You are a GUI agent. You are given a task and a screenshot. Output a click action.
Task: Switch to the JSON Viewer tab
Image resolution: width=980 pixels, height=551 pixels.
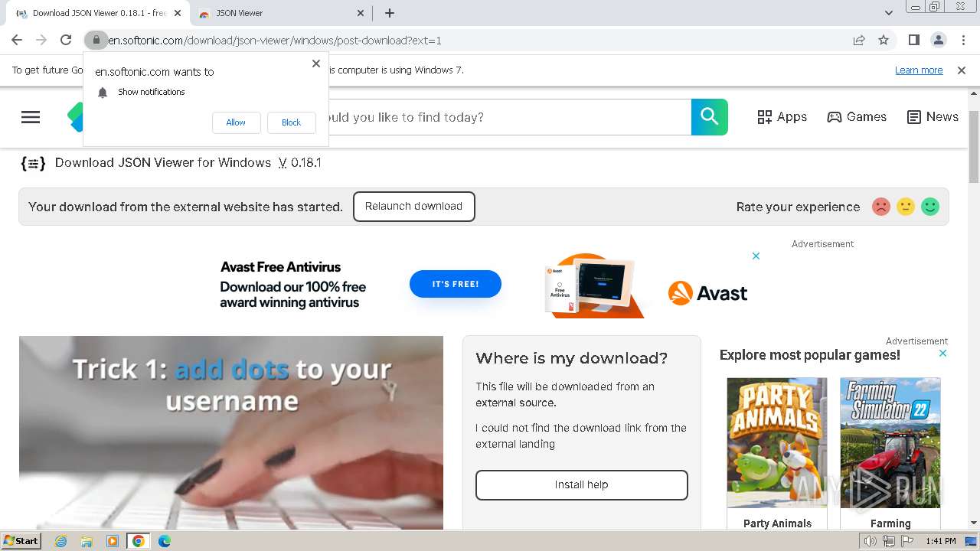[x=277, y=13]
